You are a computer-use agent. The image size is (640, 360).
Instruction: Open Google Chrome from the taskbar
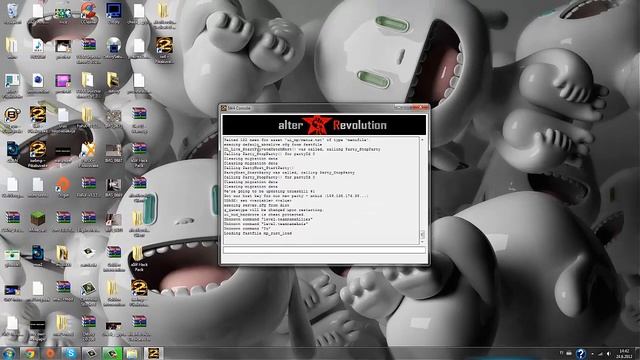(x=29, y=353)
